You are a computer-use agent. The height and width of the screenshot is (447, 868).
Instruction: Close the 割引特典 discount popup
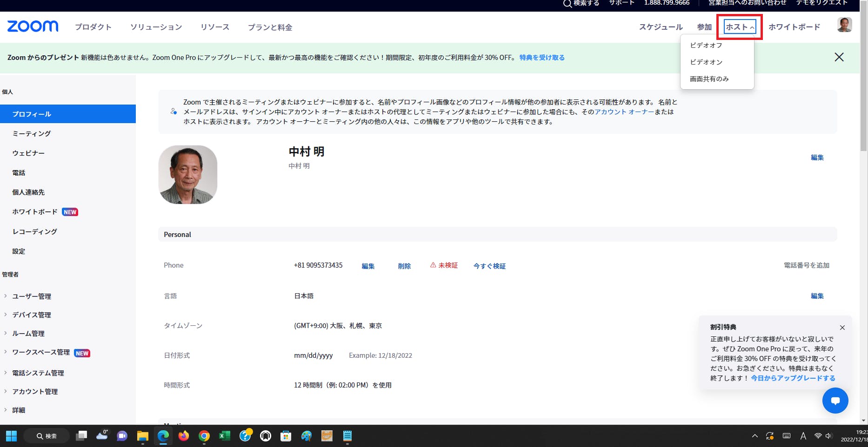[x=842, y=328]
